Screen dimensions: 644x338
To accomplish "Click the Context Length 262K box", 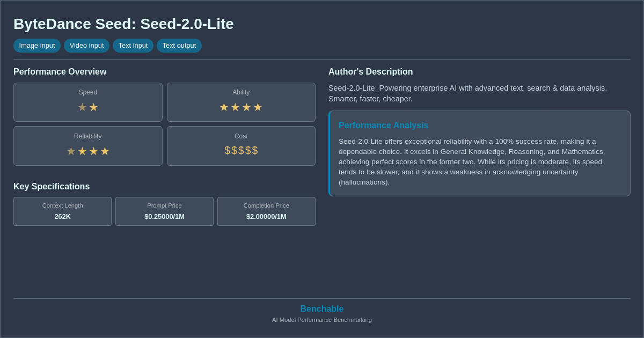I will [x=62, y=211].
